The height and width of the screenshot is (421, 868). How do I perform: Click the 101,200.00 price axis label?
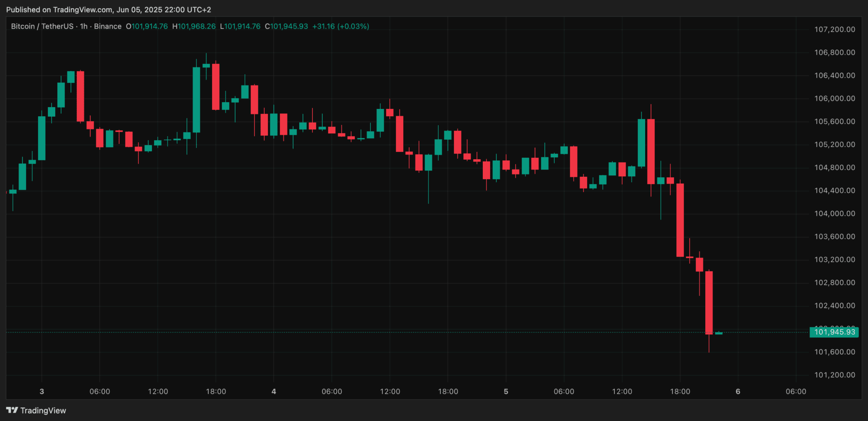click(835, 375)
